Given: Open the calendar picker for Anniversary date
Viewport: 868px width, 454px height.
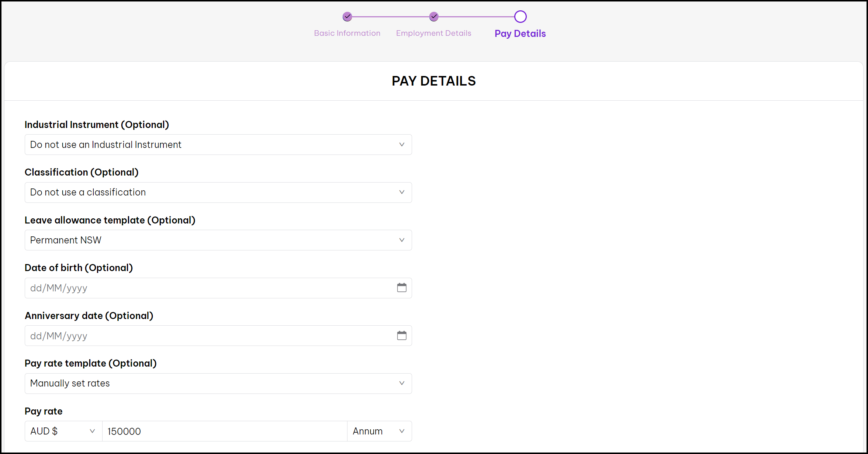Looking at the screenshot, I should coord(402,336).
